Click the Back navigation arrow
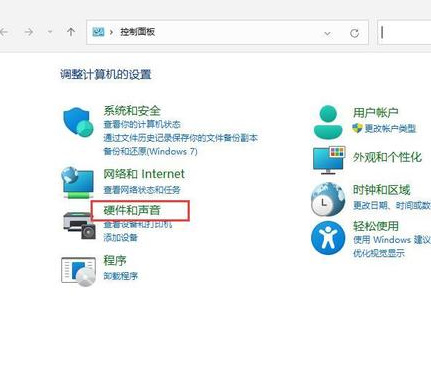 coord(4,32)
